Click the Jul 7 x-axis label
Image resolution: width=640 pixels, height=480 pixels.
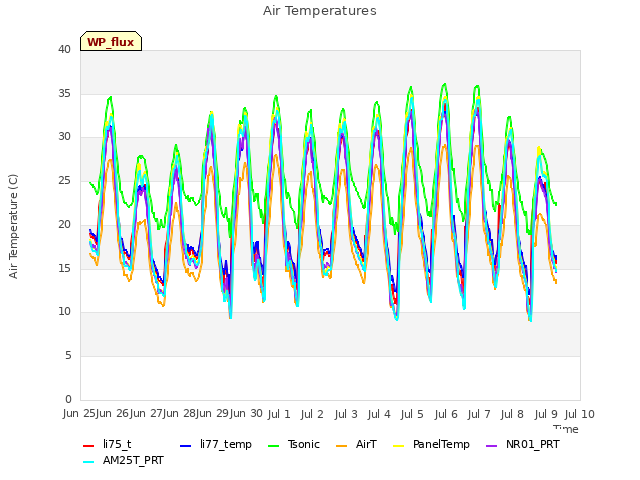pyautogui.click(x=479, y=414)
